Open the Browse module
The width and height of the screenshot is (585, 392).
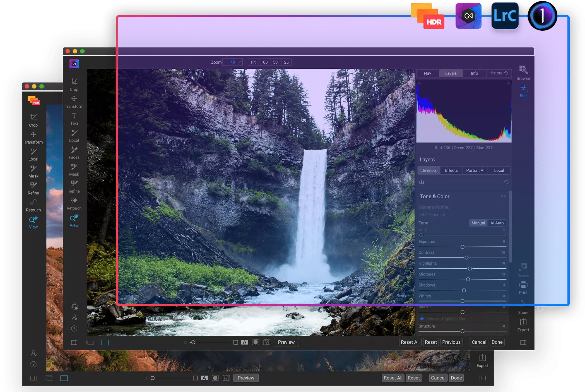coord(523,73)
